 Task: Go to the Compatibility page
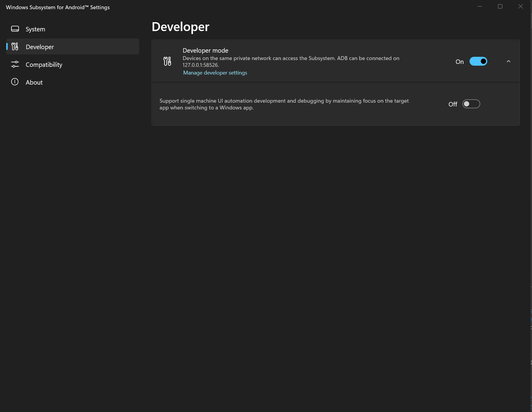[x=73, y=64]
